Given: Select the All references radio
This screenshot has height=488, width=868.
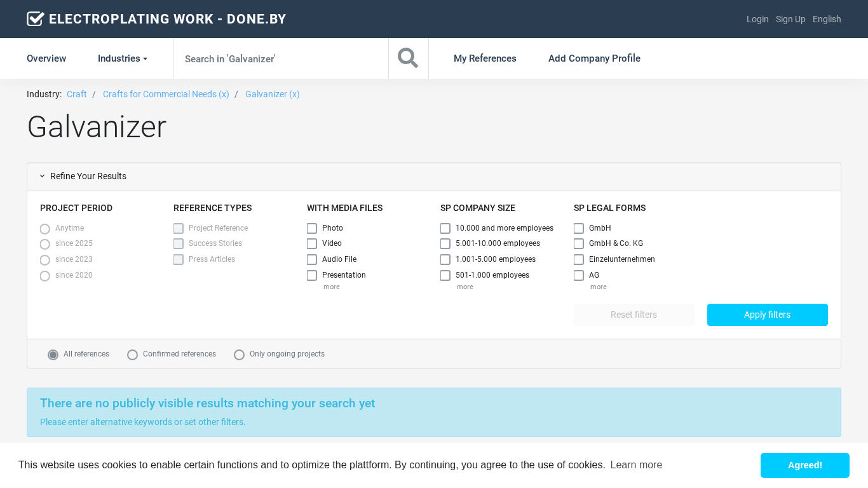Looking at the screenshot, I should click(x=53, y=355).
